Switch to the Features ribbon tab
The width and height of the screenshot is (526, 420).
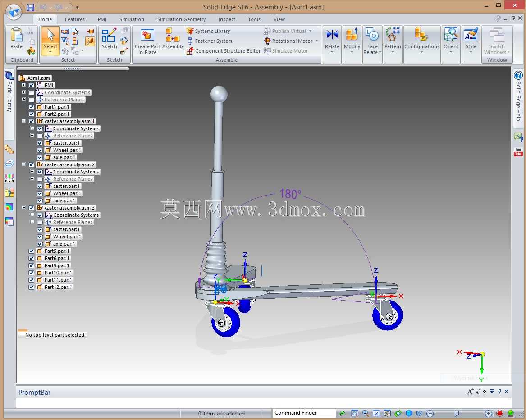click(x=74, y=19)
